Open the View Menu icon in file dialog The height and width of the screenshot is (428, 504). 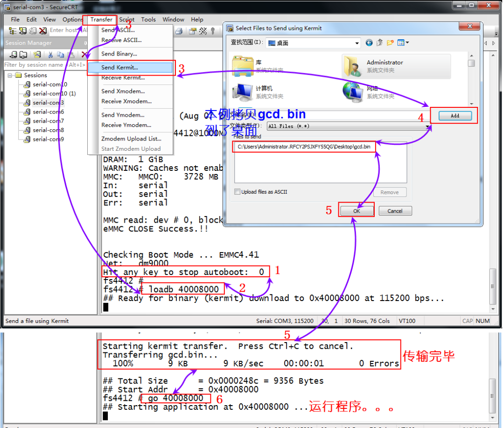click(403, 43)
